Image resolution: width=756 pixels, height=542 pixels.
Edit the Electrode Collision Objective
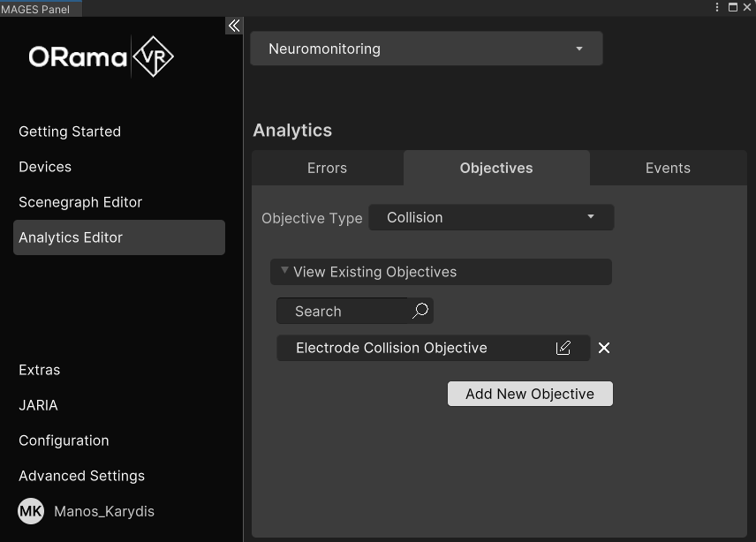click(563, 348)
